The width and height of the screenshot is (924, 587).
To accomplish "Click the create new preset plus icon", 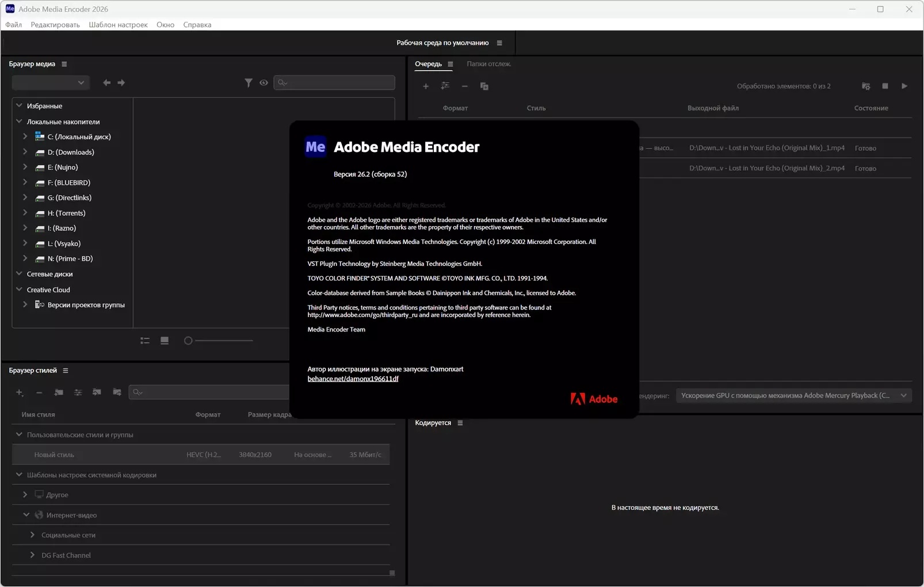I will click(20, 392).
